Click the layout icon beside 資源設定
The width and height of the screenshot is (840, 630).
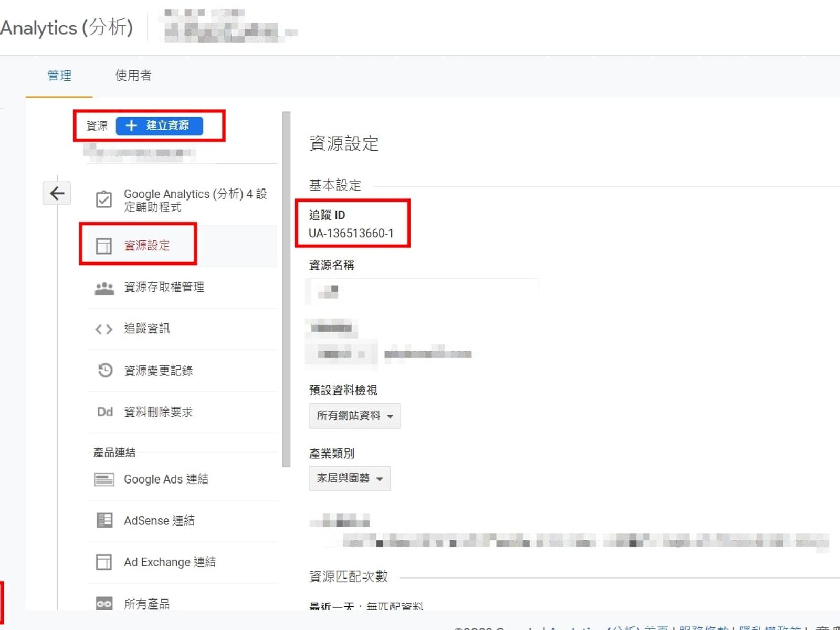(x=104, y=246)
